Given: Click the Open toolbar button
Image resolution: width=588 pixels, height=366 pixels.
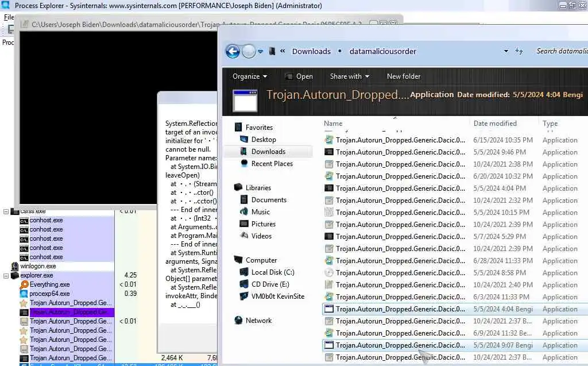Looking at the screenshot, I should coord(299,76).
